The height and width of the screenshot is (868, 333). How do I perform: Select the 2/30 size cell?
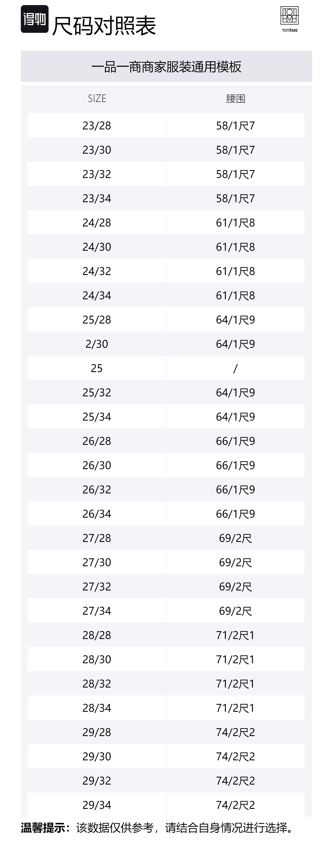tap(97, 344)
